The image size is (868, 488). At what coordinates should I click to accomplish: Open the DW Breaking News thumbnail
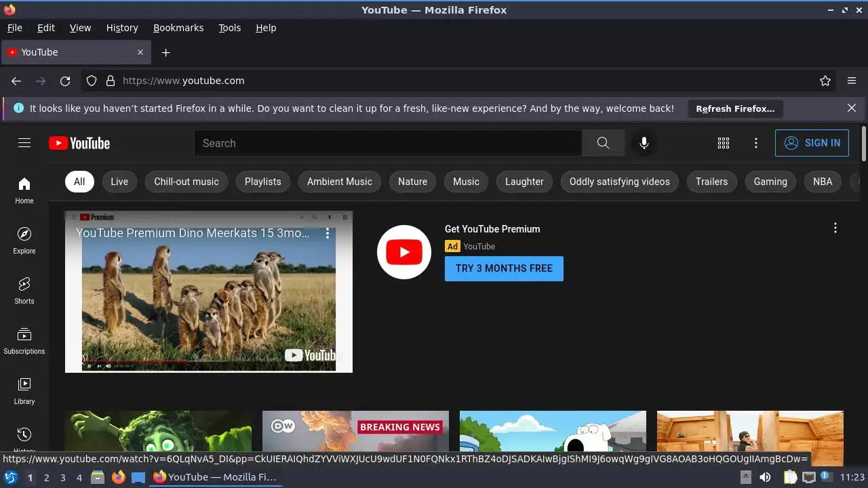355,431
